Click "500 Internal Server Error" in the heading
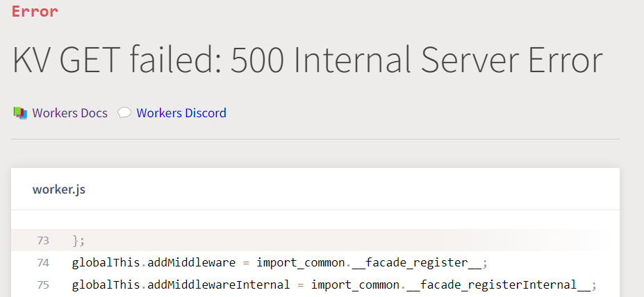Image resolution: width=644 pixels, height=297 pixels. (x=415, y=61)
